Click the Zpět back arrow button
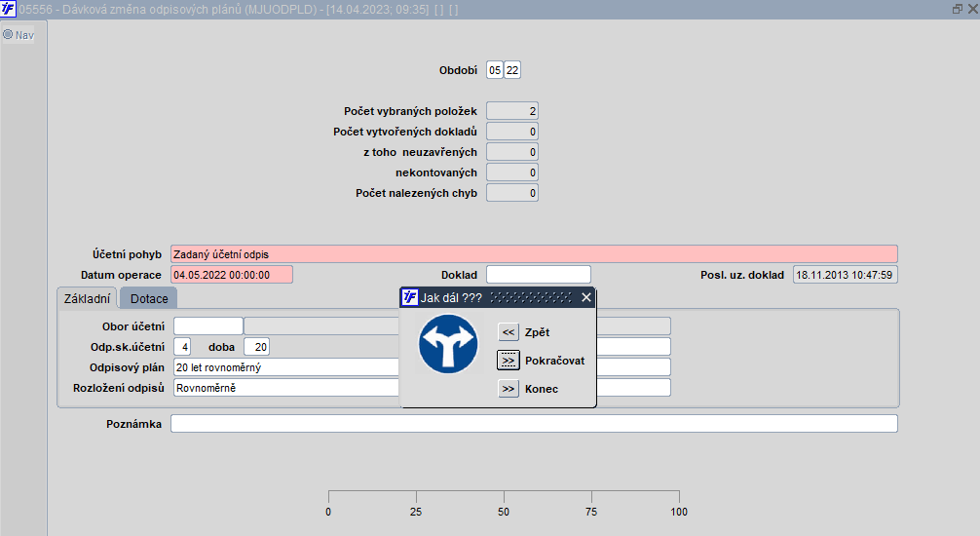Viewport: 980px width, 536px height. [x=509, y=332]
